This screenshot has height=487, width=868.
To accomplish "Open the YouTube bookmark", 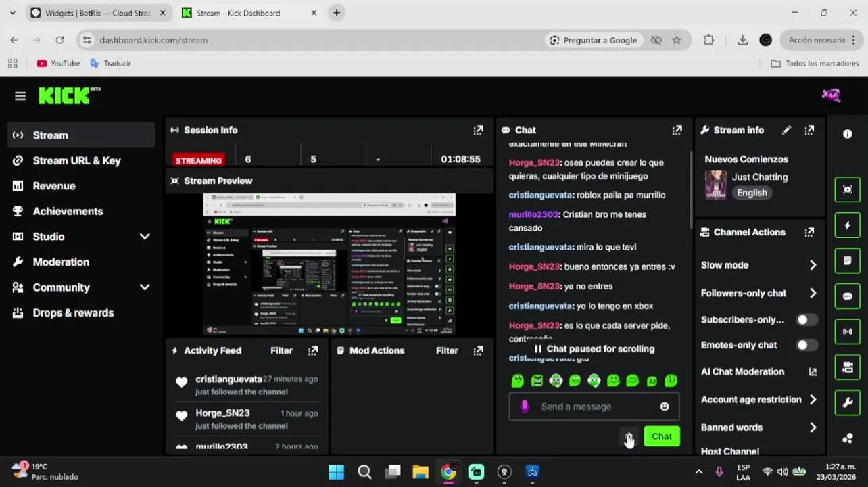I will point(58,63).
